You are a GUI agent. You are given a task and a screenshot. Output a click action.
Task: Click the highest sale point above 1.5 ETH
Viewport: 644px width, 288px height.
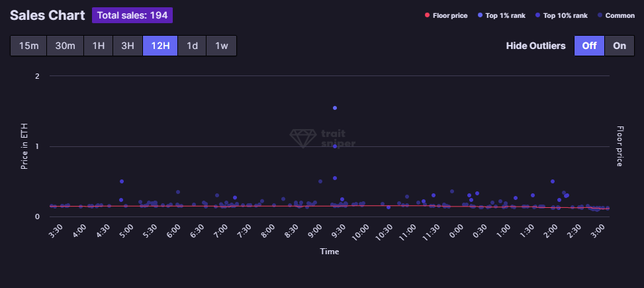click(335, 108)
